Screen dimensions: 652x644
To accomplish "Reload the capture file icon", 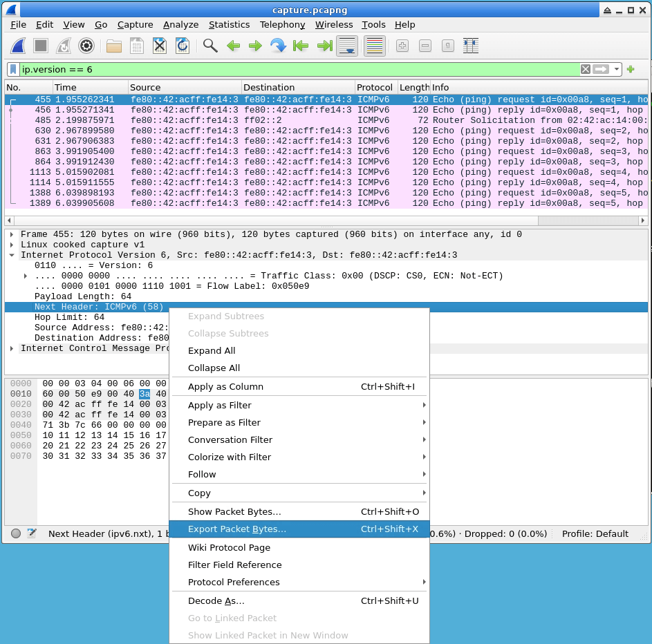I will tap(183, 46).
